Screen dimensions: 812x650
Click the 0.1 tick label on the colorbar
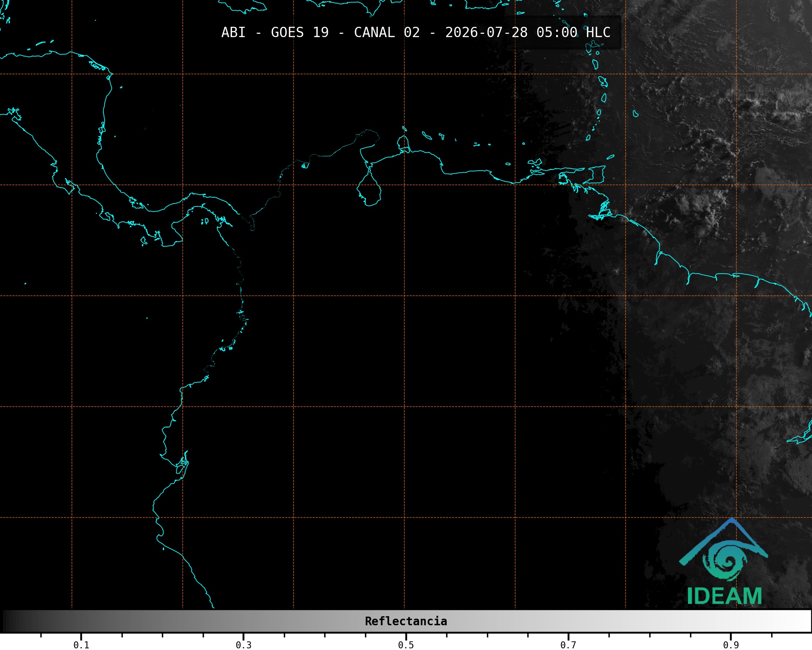pos(81,645)
